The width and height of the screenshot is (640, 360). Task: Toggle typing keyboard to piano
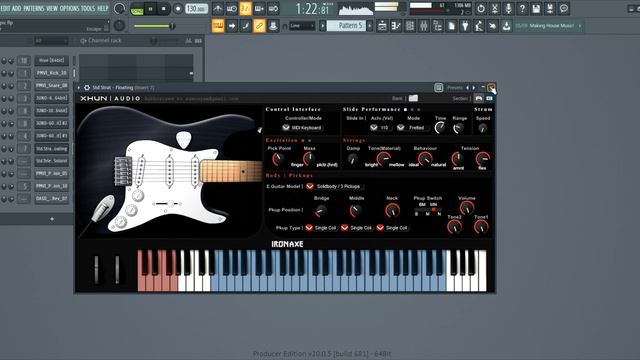coord(218,26)
